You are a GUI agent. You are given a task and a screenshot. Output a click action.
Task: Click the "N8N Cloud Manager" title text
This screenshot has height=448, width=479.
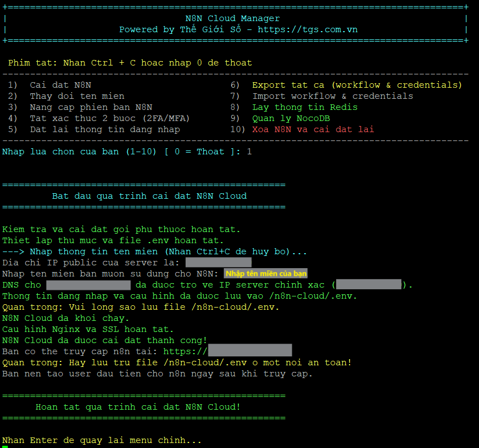[x=232, y=19]
